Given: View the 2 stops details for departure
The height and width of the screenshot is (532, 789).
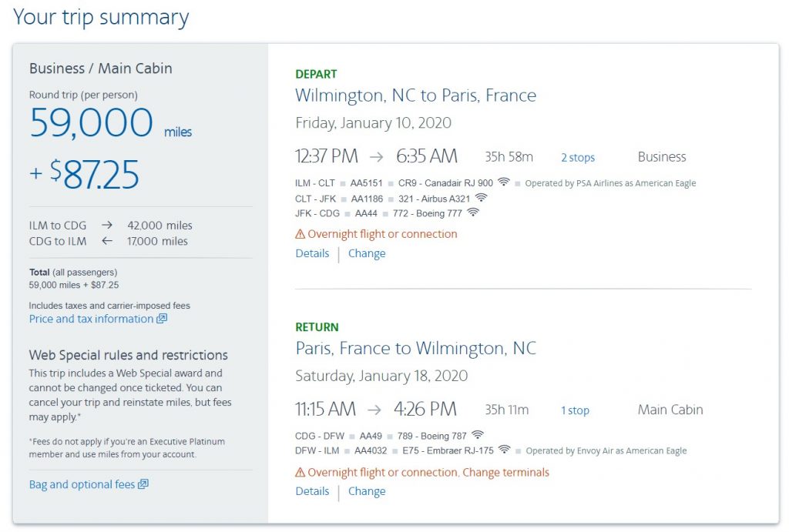Looking at the screenshot, I should coord(578,157).
